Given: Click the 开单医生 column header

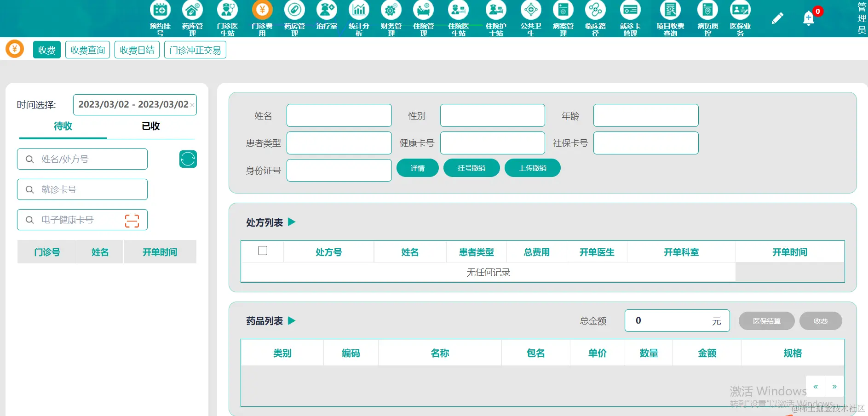Looking at the screenshot, I should (x=597, y=252).
